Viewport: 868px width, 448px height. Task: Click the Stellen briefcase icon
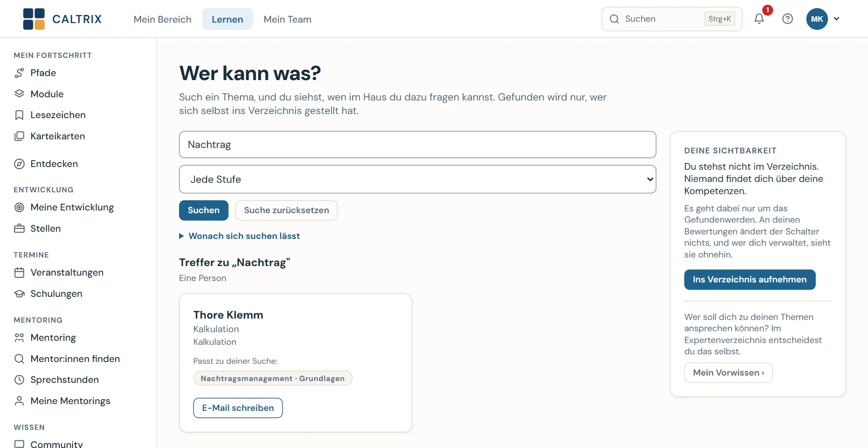click(x=19, y=229)
